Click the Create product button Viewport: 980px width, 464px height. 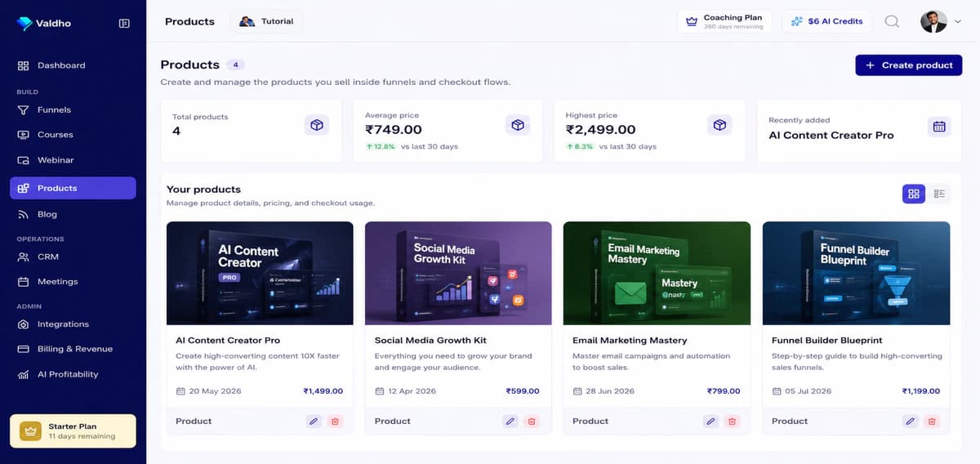pyautogui.click(x=909, y=65)
